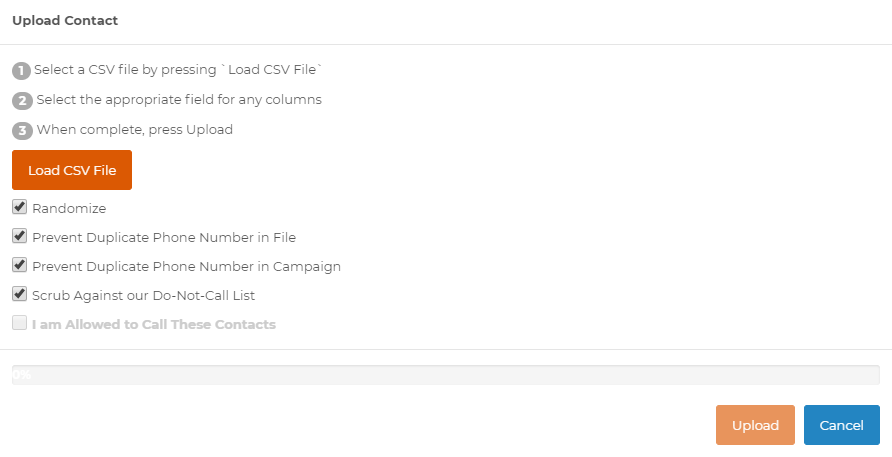Click the Scrub Against our Do-Not-Call List label

click(143, 296)
